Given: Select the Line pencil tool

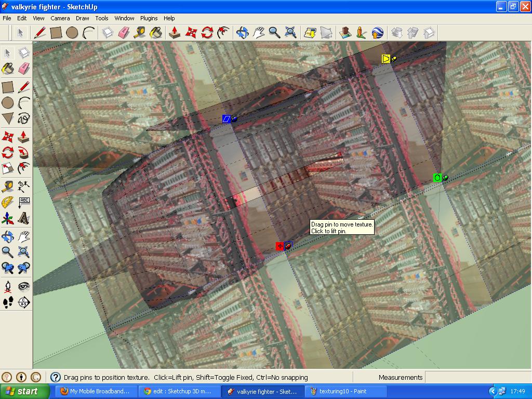Looking at the screenshot, I should 24,87.
